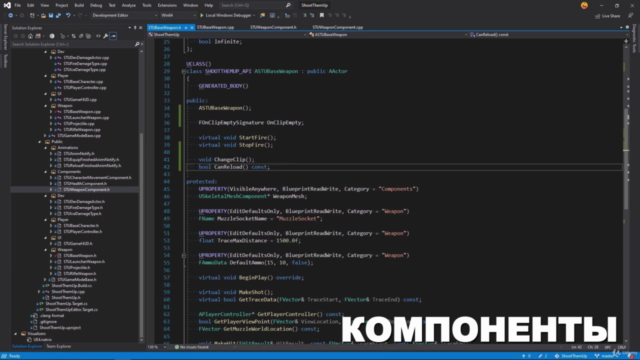Click the master git branch status item

coord(606,356)
